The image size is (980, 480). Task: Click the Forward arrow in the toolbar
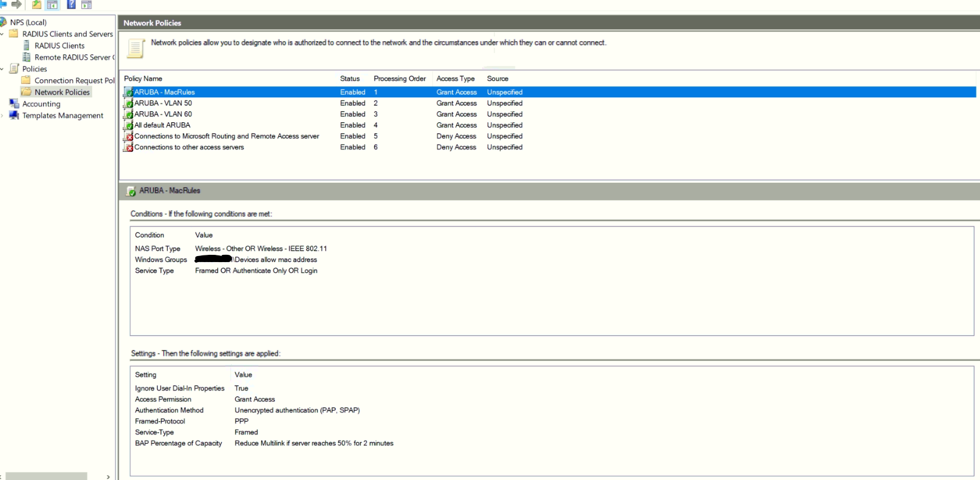[16, 4]
